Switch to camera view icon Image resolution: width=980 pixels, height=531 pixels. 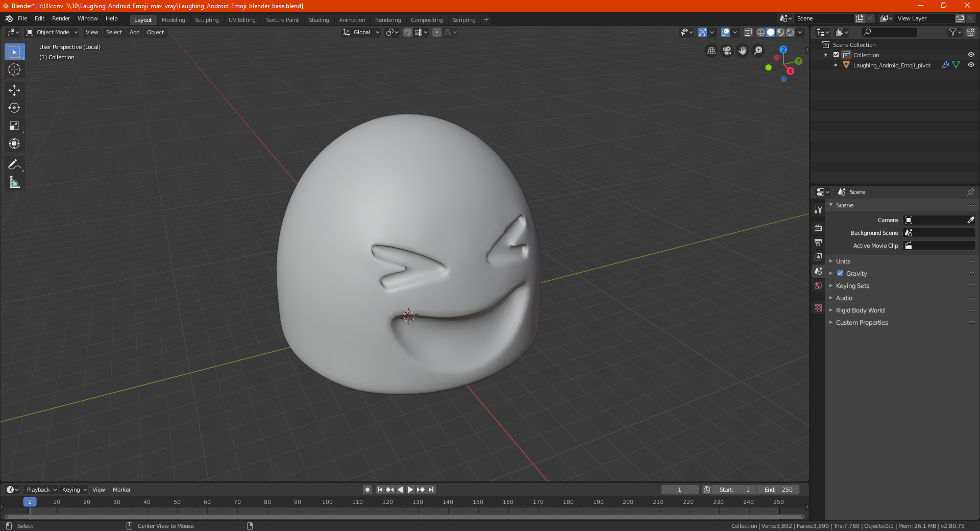click(727, 51)
